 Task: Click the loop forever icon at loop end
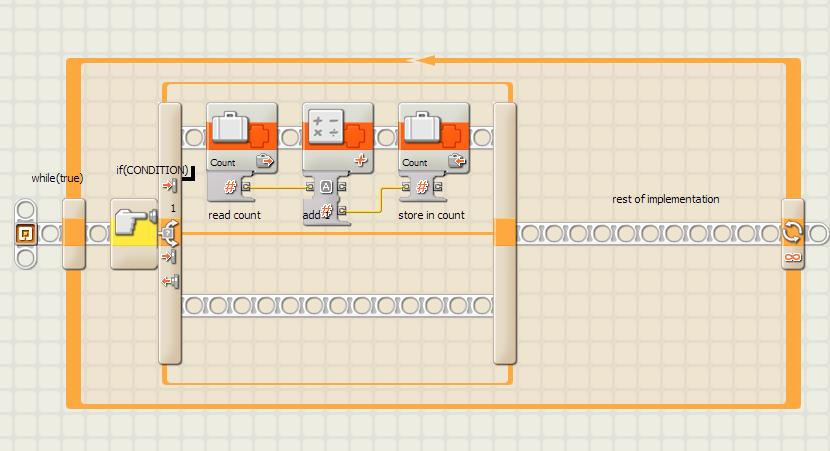[792, 233]
